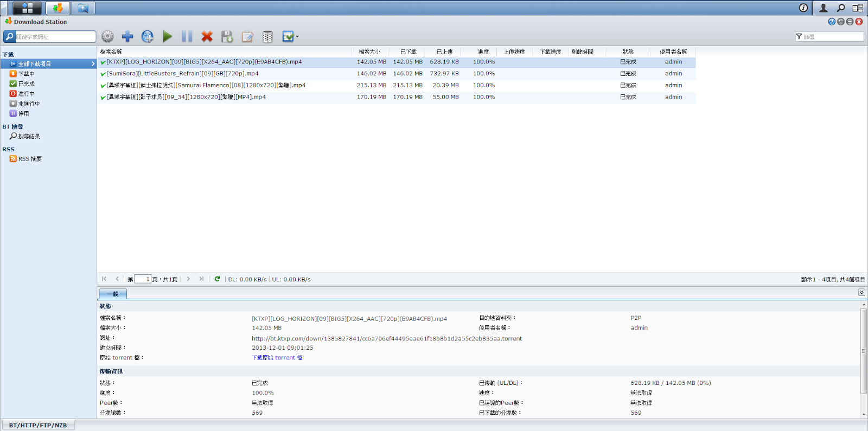Image resolution: width=868 pixels, height=431 pixels.
Task: Click the filter input field
Action: coord(833,37)
